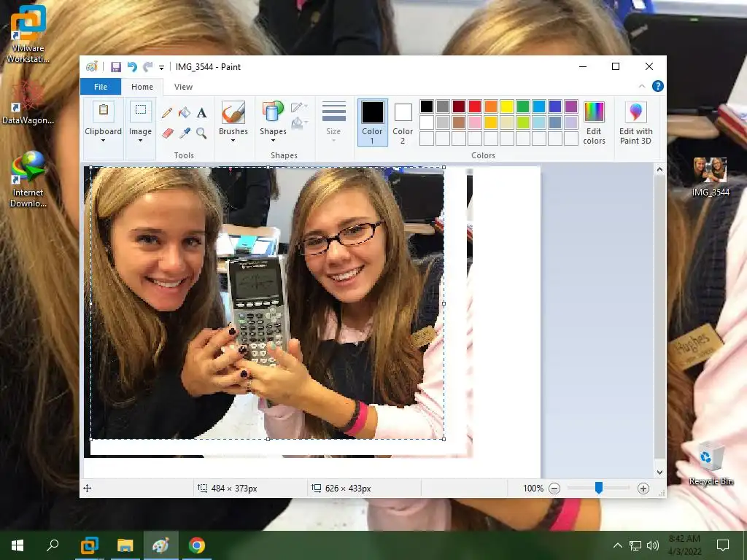747x560 pixels.
Task: Click the Save icon in title bar
Action: coord(116,66)
